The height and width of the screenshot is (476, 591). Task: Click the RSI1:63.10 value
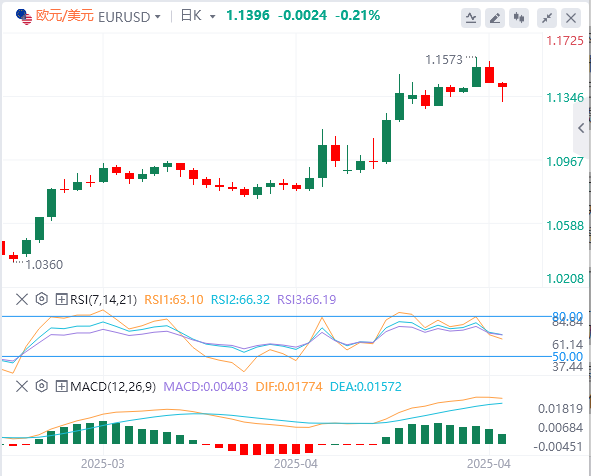tap(174, 300)
